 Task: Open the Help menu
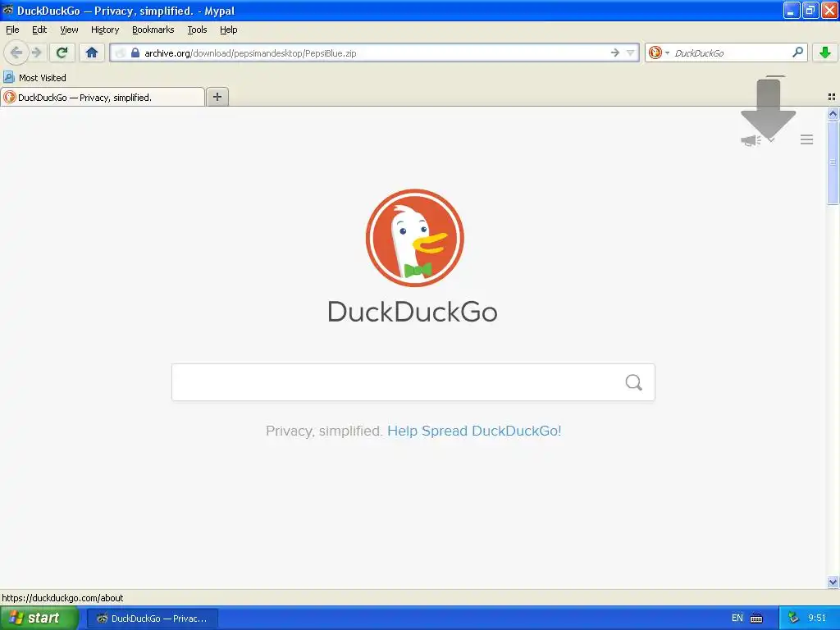coord(229,30)
